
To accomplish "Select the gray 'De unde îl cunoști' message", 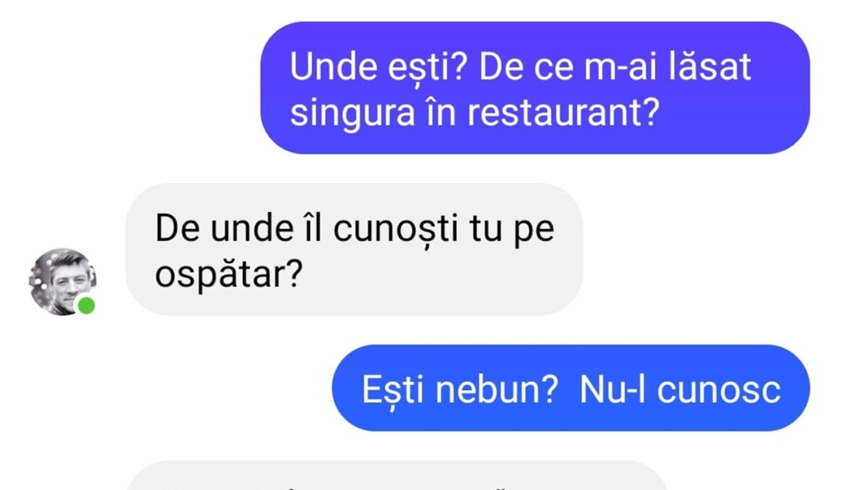I will [354, 250].
